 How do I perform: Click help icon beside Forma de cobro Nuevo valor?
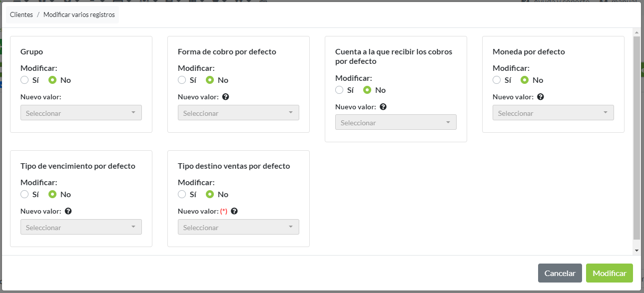(225, 97)
